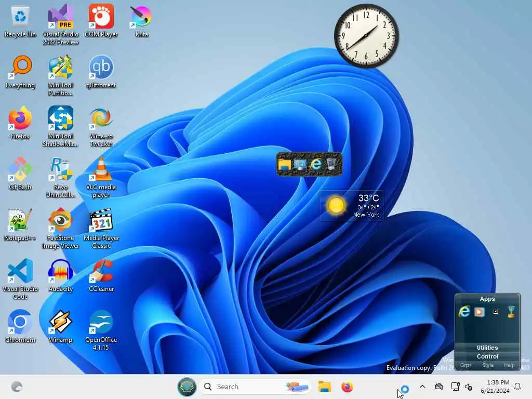This screenshot has width=532, height=399.
Task: Open the Winamp desktop shortcut
Action: pyautogui.click(x=60, y=326)
